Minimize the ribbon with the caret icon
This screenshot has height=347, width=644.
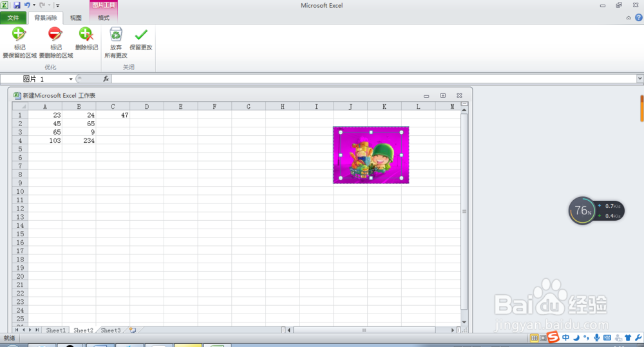coord(629,17)
